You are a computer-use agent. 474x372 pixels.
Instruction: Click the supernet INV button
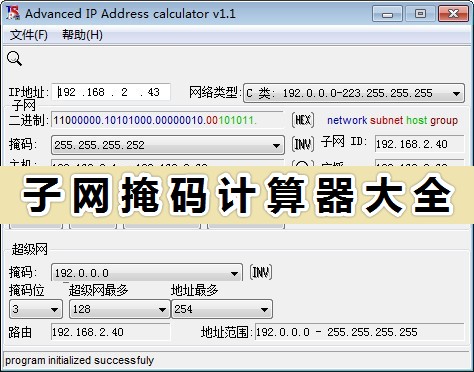click(x=261, y=272)
